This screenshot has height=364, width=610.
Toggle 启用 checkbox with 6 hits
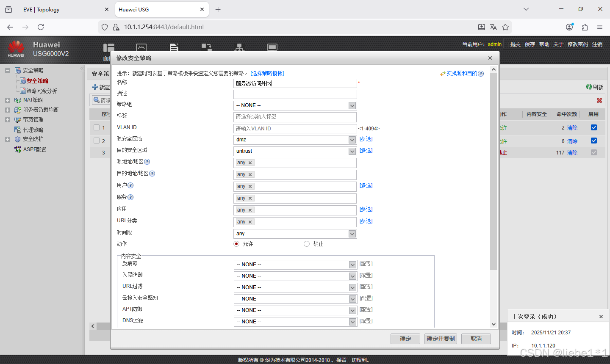pyautogui.click(x=594, y=141)
